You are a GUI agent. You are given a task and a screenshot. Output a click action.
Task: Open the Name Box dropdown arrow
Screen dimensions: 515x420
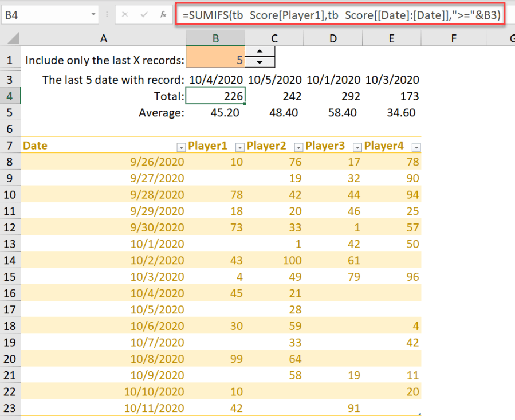[93, 15]
